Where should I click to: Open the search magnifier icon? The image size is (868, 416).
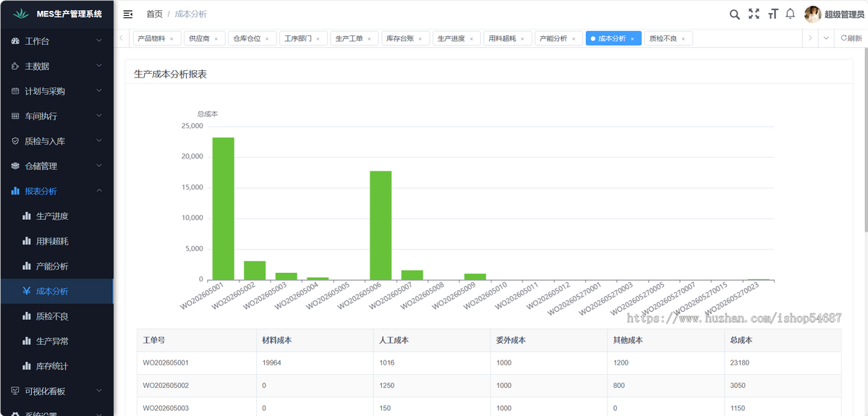[x=734, y=14]
